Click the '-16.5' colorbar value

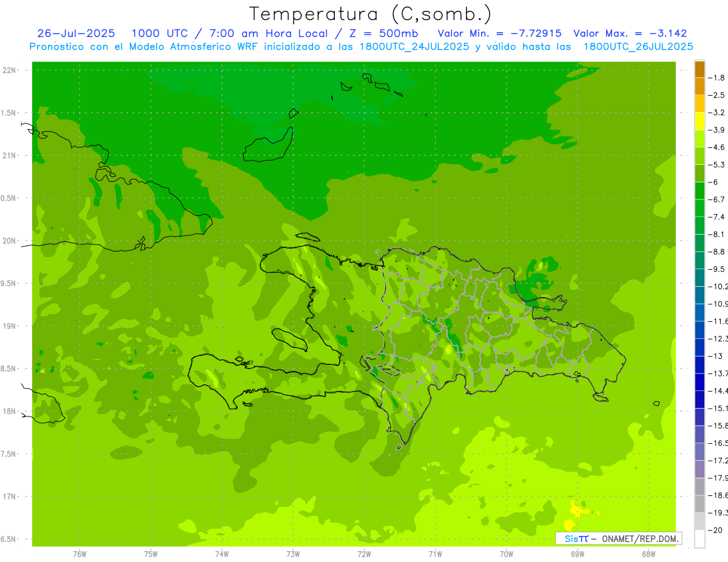click(718, 443)
